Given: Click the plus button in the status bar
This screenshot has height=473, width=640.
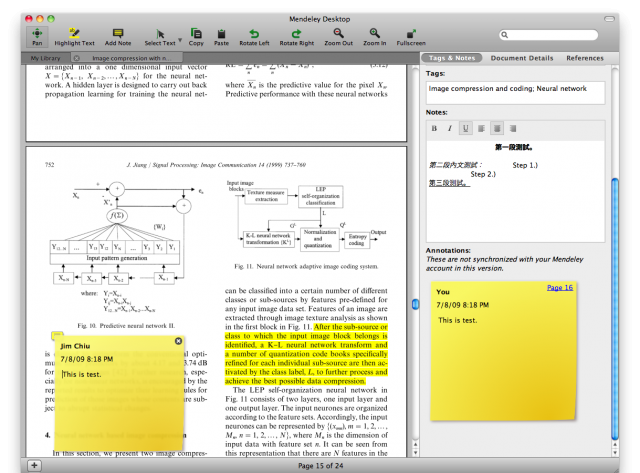Looking at the screenshot, I should pyautogui.click(x=34, y=465).
